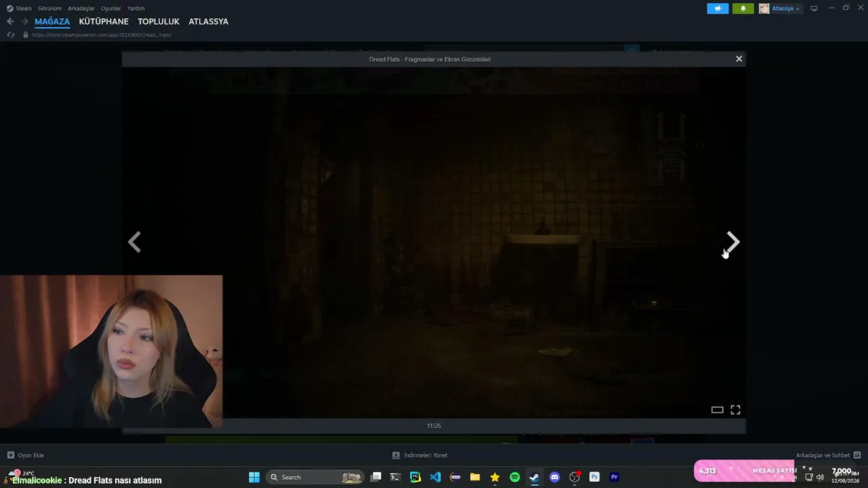Click the Windows taskbar Search box
The width and height of the screenshot is (868, 488).
point(315,477)
